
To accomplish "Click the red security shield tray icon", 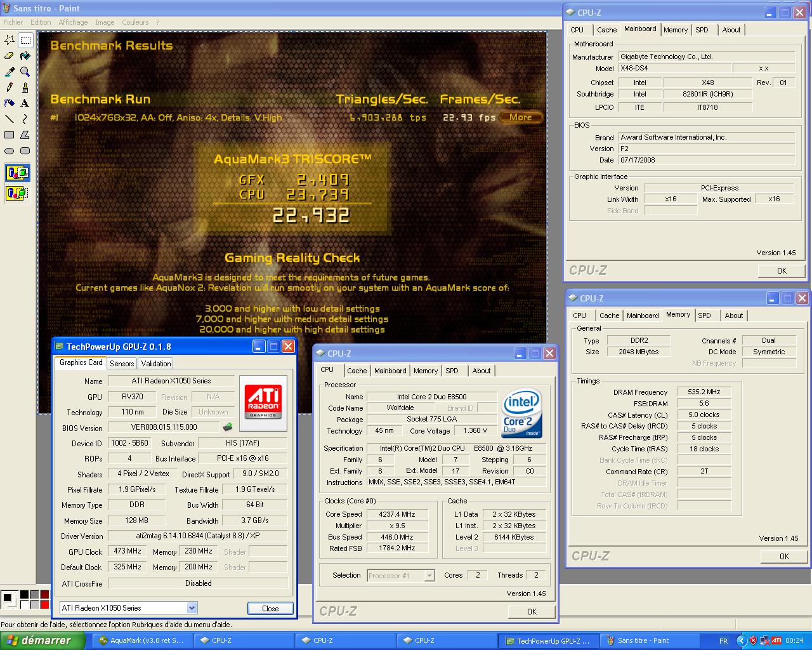I will point(753,640).
